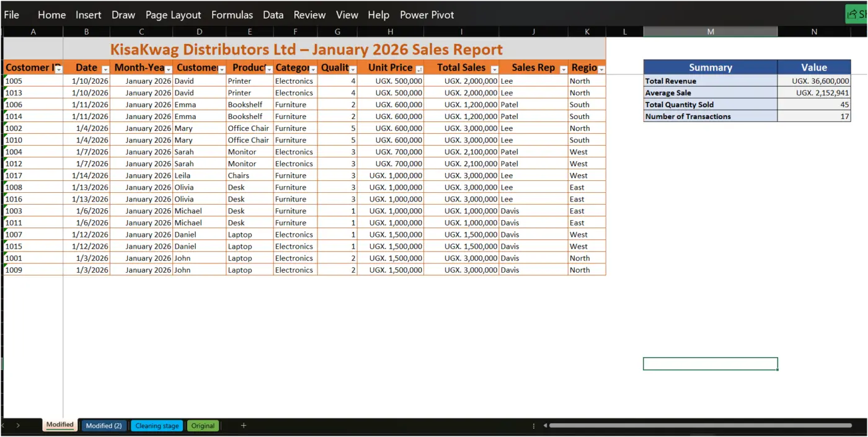
Task: Select column A header
Action: click(x=33, y=32)
